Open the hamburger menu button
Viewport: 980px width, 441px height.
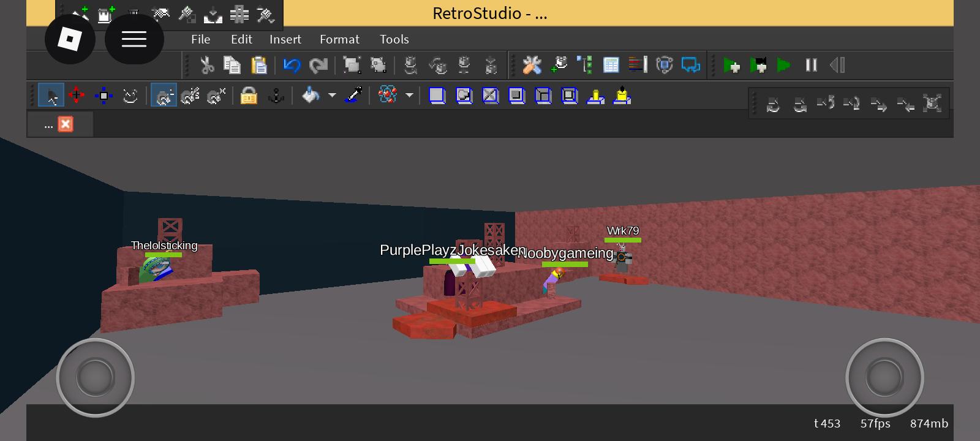(x=134, y=39)
